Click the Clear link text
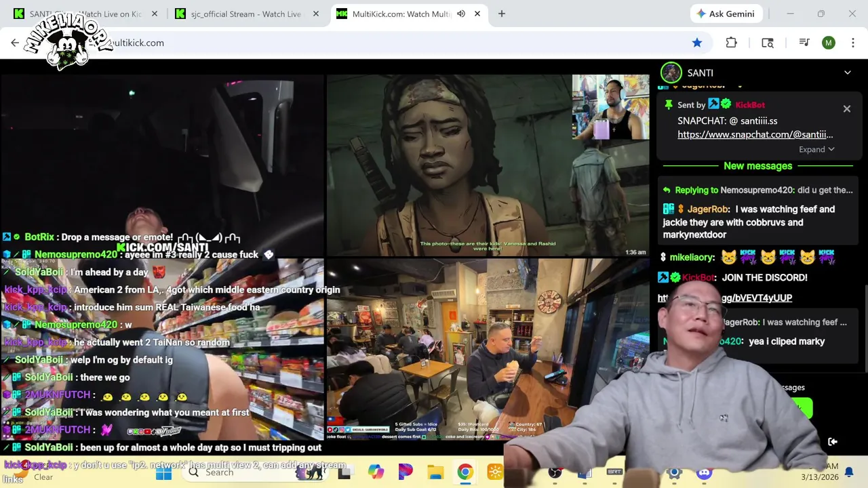The height and width of the screenshot is (488, 868). pos(43,477)
